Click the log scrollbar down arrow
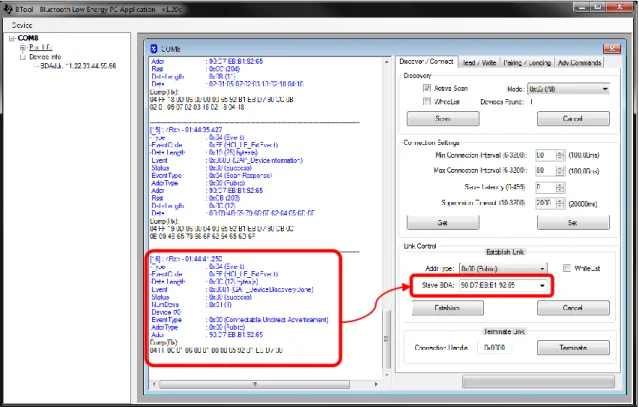 point(386,374)
